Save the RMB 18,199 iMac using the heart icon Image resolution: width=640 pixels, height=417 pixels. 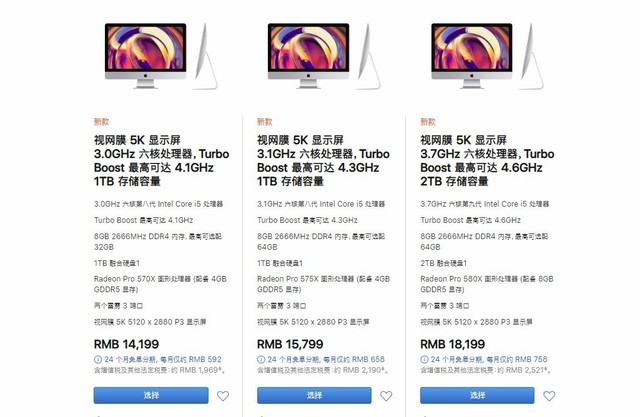click(x=549, y=396)
